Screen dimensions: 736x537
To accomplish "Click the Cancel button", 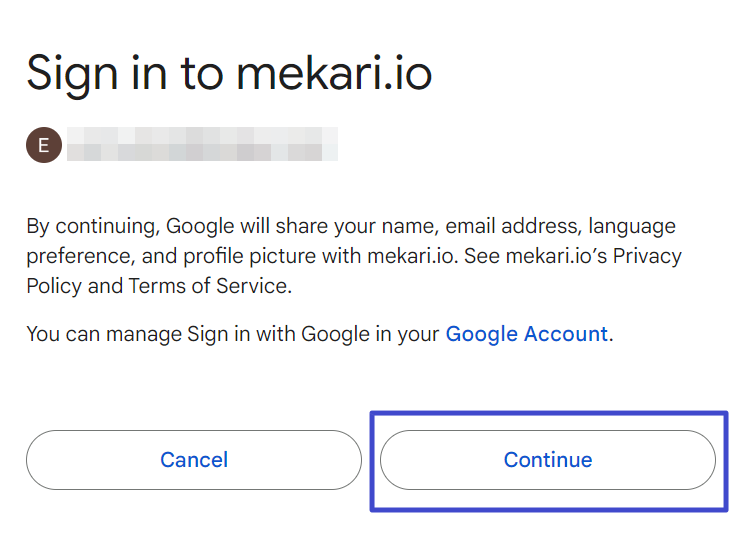I will click(194, 460).
